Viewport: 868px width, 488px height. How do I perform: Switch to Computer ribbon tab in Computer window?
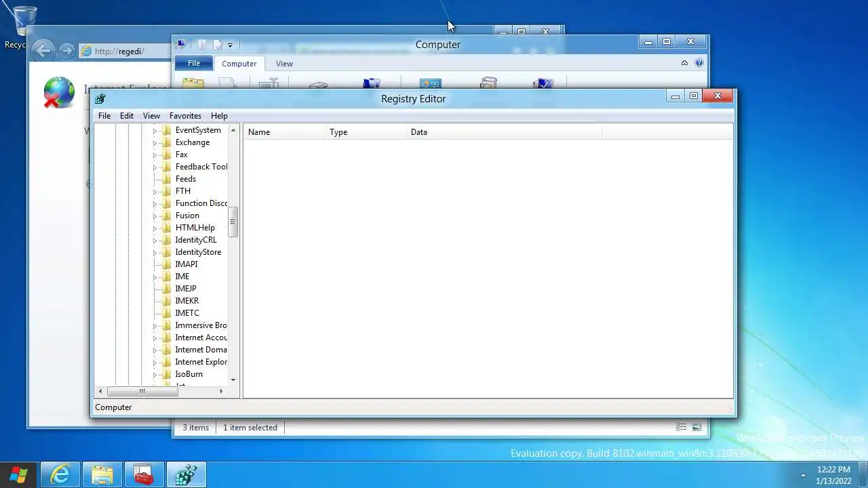(x=239, y=64)
